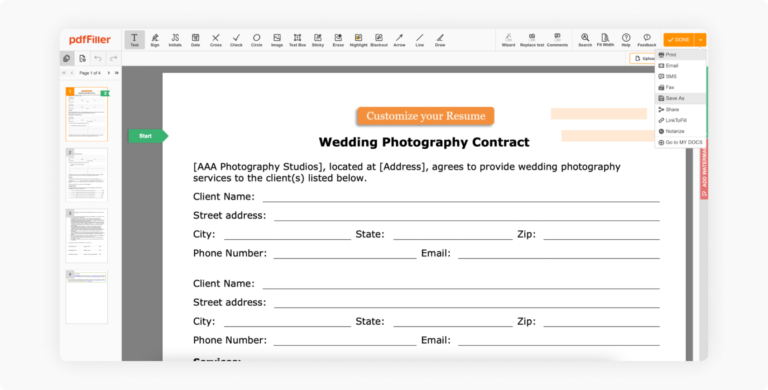Viewport: 768px width, 390px height.
Task: Click the green Start marker
Action: pos(148,136)
